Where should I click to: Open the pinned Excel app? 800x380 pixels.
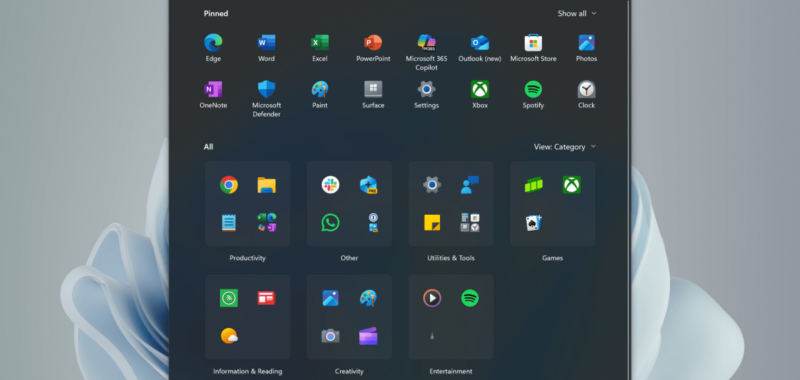coord(320,43)
